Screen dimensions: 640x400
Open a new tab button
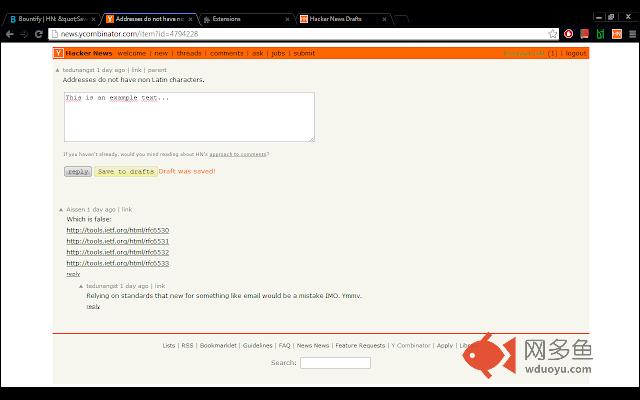click(401, 19)
